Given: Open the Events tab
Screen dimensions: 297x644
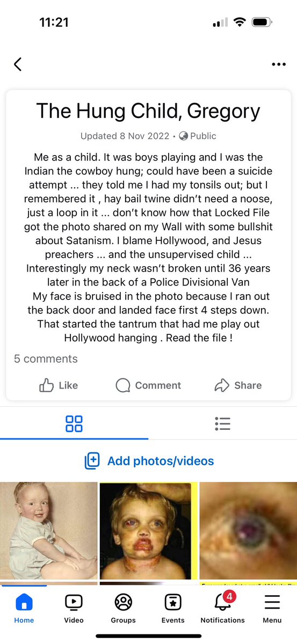Looking at the screenshot, I should (173, 609).
